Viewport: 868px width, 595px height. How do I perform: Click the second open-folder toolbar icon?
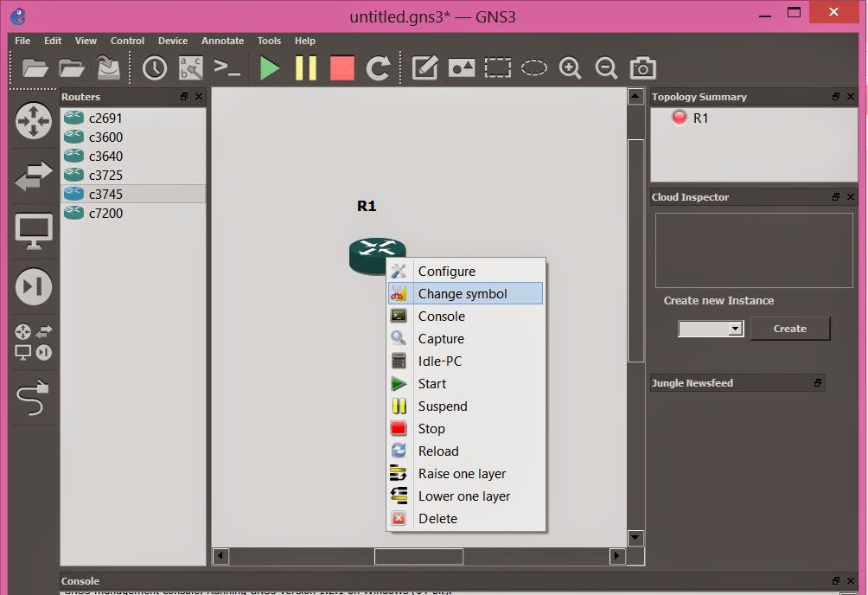pyautogui.click(x=72, y=68)
